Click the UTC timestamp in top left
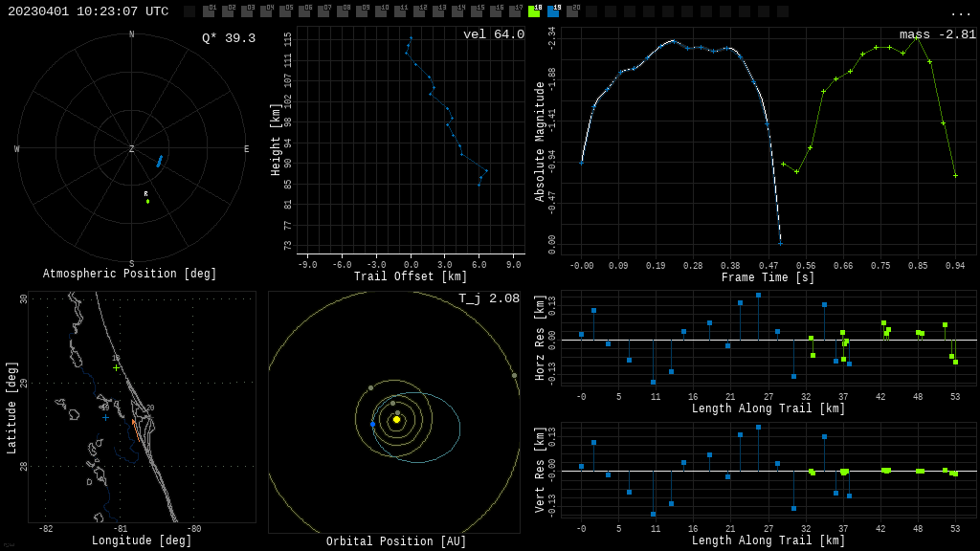The width and height of the screenshot is (980, 551). pyautogui.click(x=88, y=11)
